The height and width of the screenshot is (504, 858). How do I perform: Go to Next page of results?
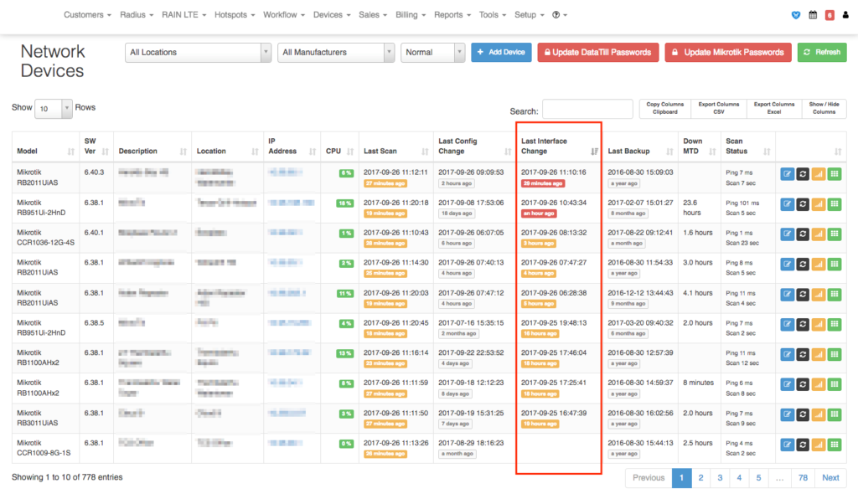point(830,478)
